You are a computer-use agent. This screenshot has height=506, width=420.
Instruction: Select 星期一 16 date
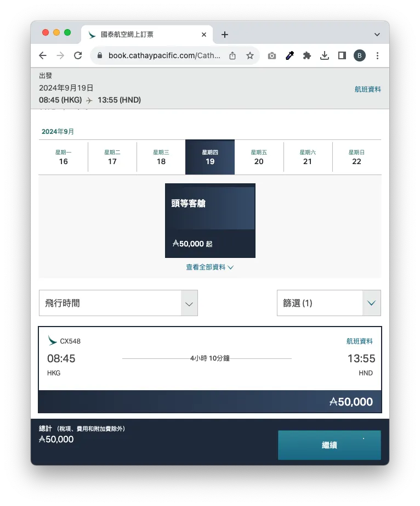click(63, 157)
